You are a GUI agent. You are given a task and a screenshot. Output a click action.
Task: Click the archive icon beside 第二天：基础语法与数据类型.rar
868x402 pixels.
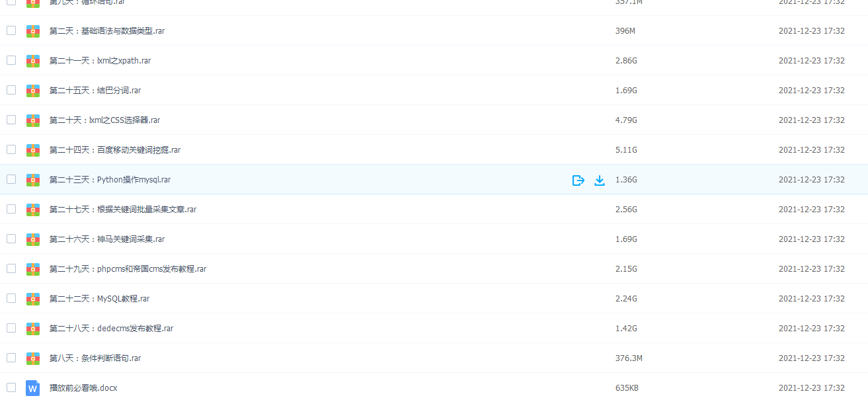(33, 31)
